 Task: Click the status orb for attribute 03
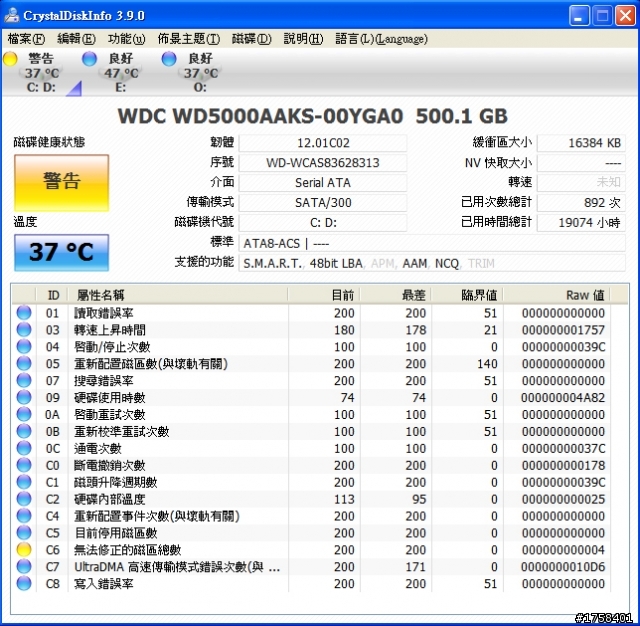[x=24, y=330]
